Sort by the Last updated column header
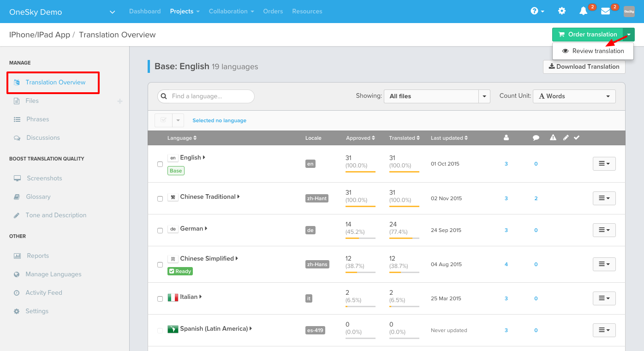 click(449, 138)
